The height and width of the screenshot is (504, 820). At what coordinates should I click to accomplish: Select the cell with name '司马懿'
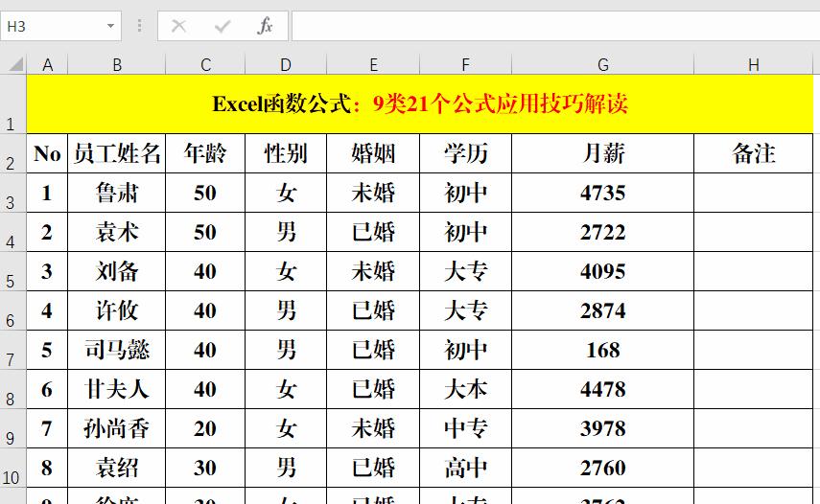117,350
